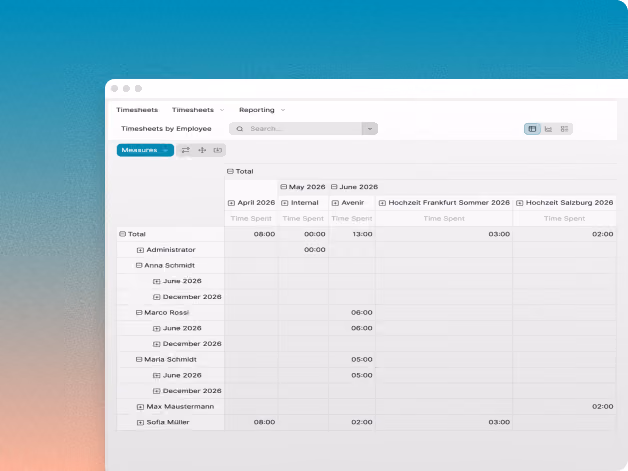Viewport: 628px width, 471px height.
Task: Expand December 2026 under Anna Schmidt
Action: [x=157, y=297]
